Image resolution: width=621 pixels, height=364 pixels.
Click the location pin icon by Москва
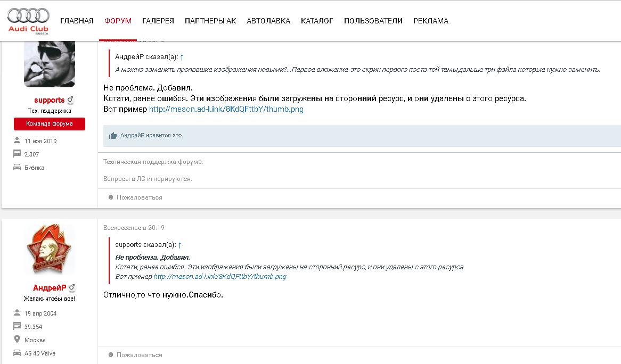tap(17, 340)
